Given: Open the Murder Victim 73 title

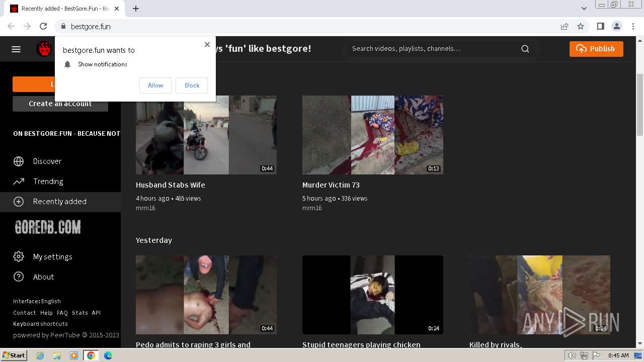Looking at the screenshot, I should (331, 185).
